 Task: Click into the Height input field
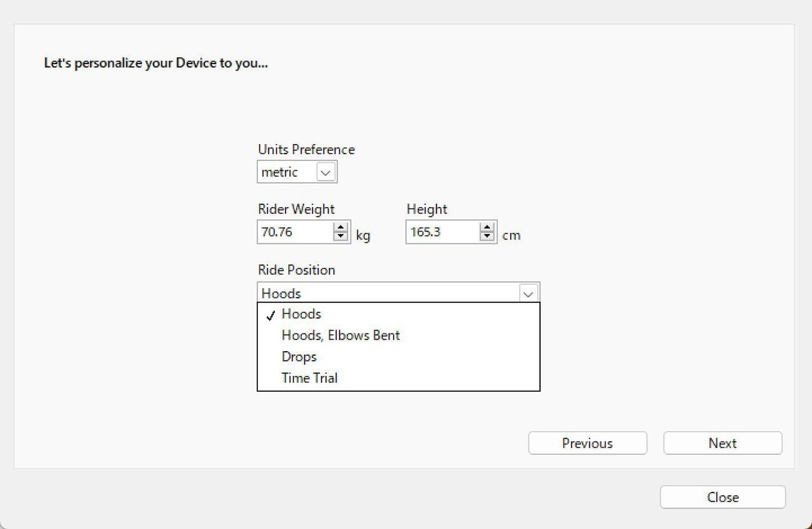[x=442, y=233]
